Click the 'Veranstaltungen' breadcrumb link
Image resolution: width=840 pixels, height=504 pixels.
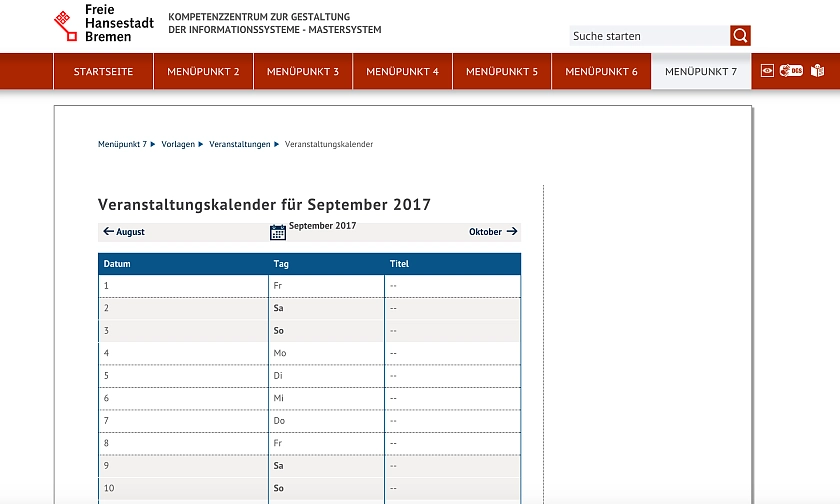(x=239, y=144)
